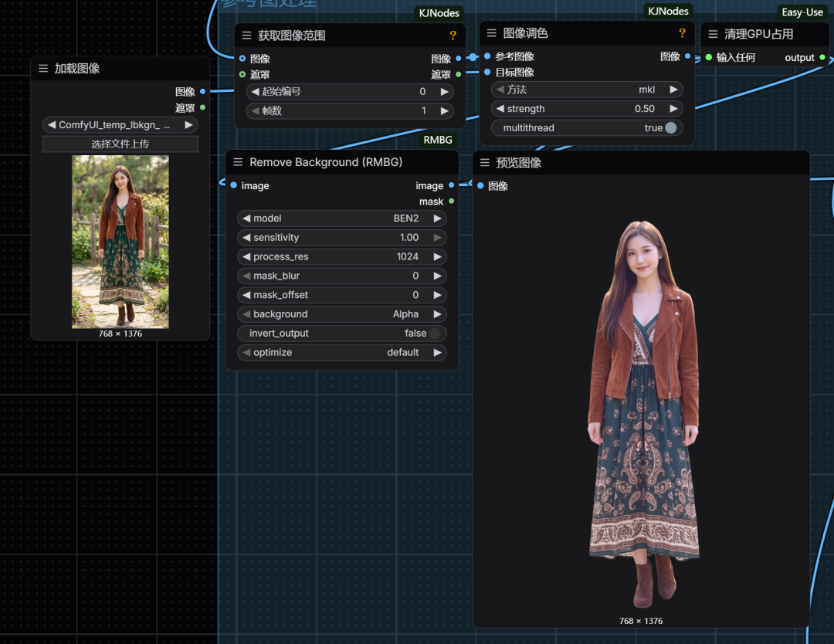Open the Remove Background (RMBG) node menu icon
This screenshot has height=644, width=834.
point(238,162)
